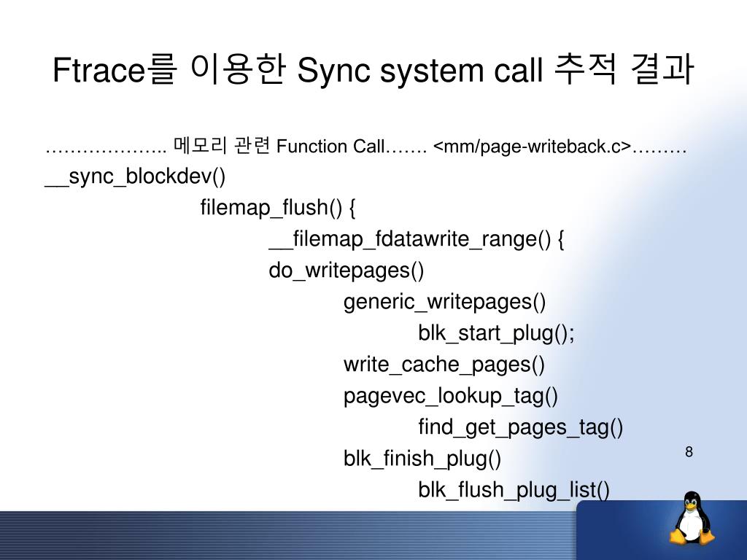Click the 'blk_finish_plug()' line

point(422,459)
